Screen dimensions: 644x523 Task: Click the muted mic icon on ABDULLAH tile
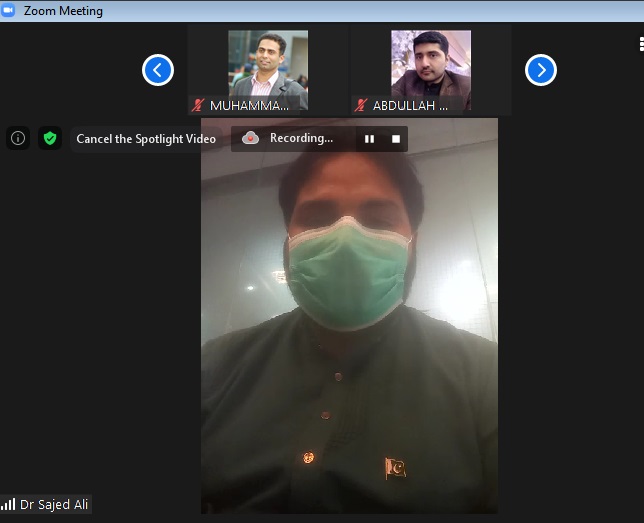point(360,105)
